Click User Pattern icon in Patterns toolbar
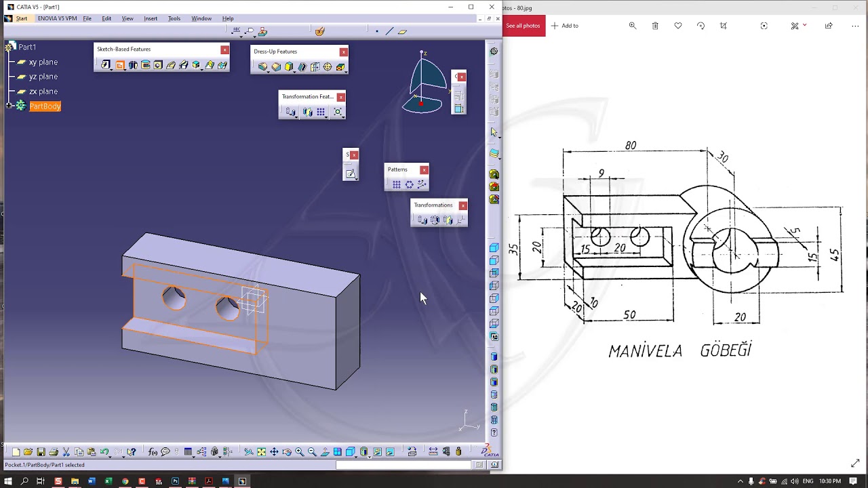The image size is (868, 488). click(x=421, y=184)
